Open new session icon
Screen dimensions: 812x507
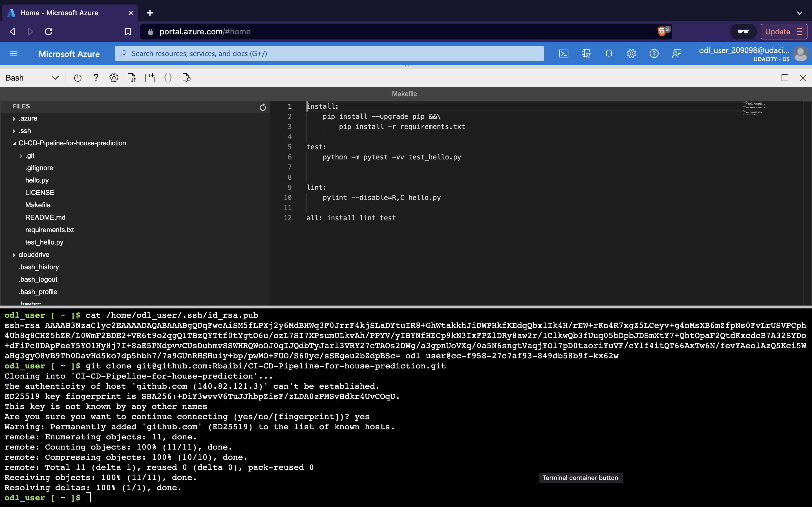tap(150, 78)
